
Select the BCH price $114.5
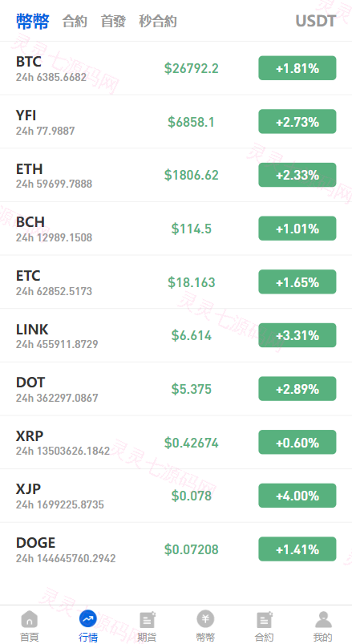pos(192,229)
